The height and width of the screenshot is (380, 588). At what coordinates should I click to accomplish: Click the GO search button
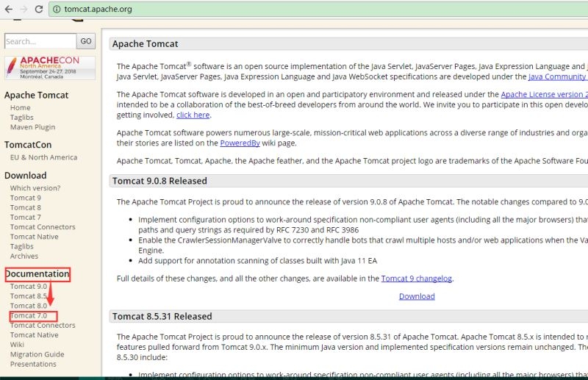click(x=87, y=41)
